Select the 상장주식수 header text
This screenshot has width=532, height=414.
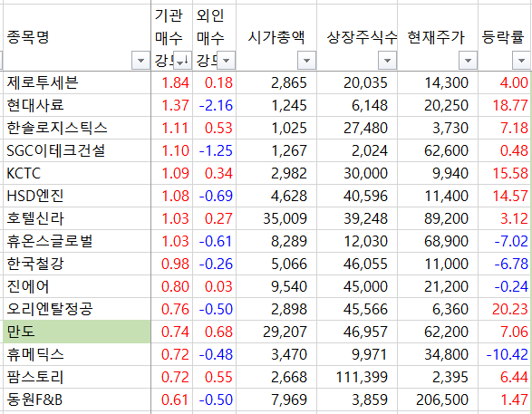pos(362,37)
